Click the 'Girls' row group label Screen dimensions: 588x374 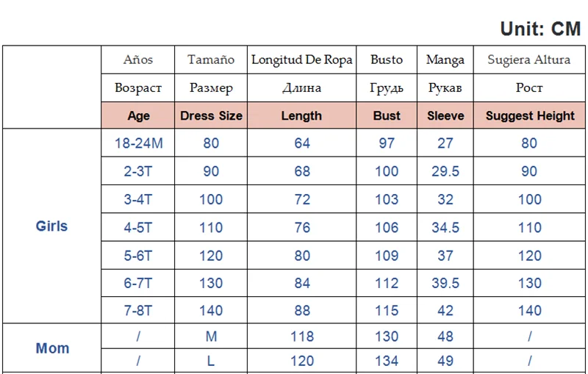point(51,226)
